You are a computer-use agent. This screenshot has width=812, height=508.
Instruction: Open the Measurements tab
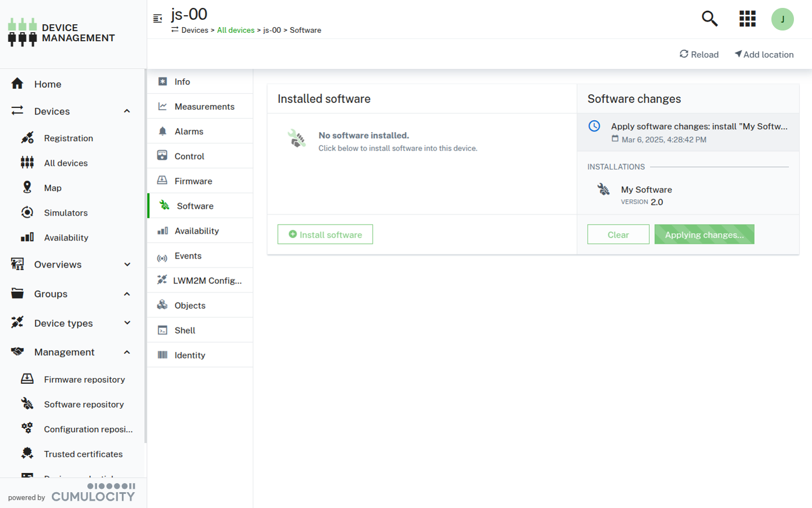tap(204, 107)
